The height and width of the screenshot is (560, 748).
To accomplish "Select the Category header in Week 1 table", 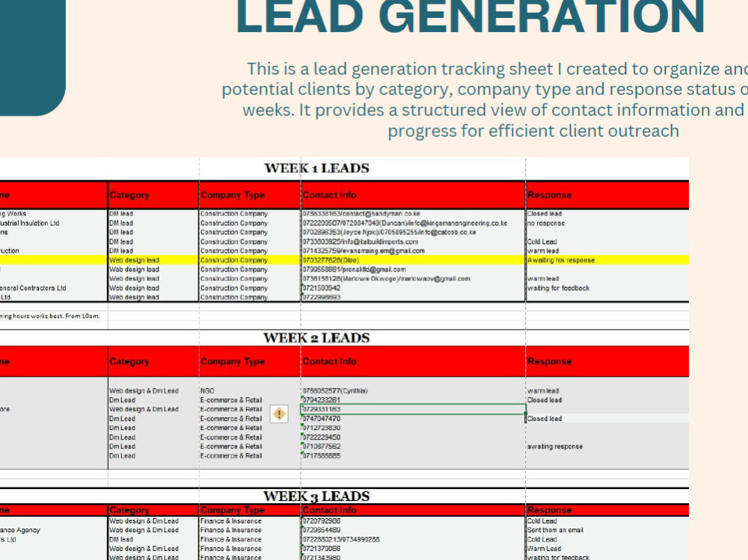I will click(x=153, y=195).
